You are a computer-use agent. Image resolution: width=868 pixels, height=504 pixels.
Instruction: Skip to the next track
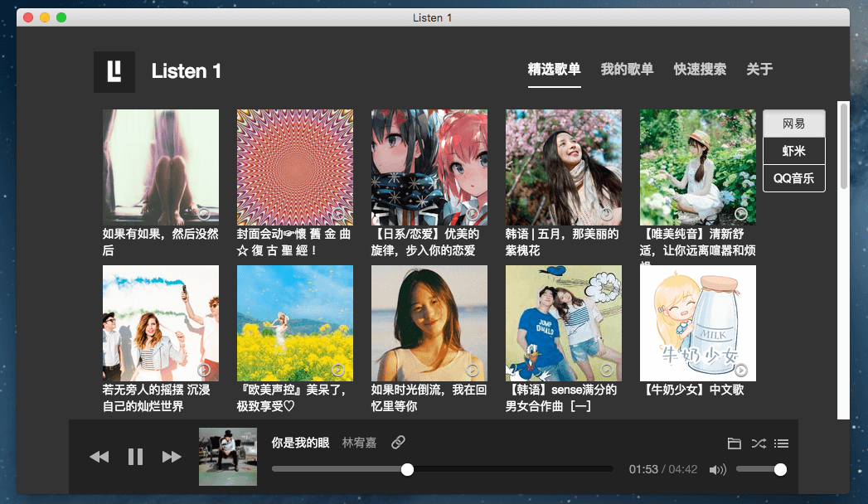point(172,456)
